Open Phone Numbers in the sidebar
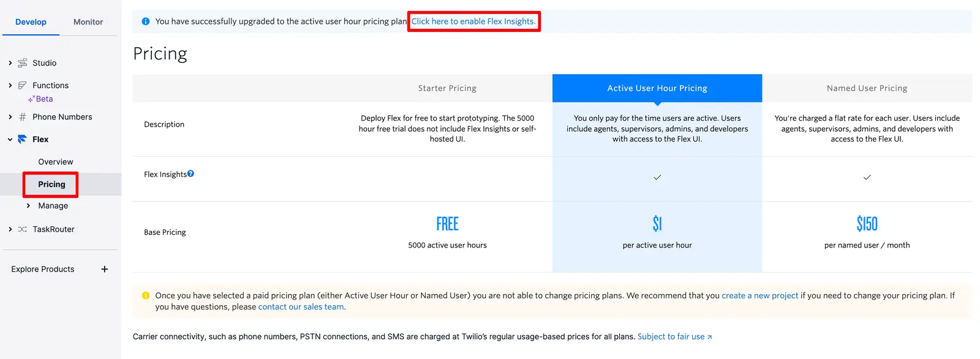 click(62, 117)
